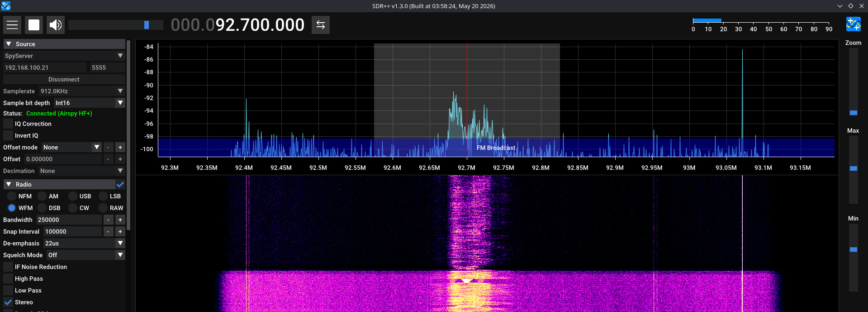Open the hamburger menu icon
The height and width of the screenshot is (312, 868).
tap(12, 25)
